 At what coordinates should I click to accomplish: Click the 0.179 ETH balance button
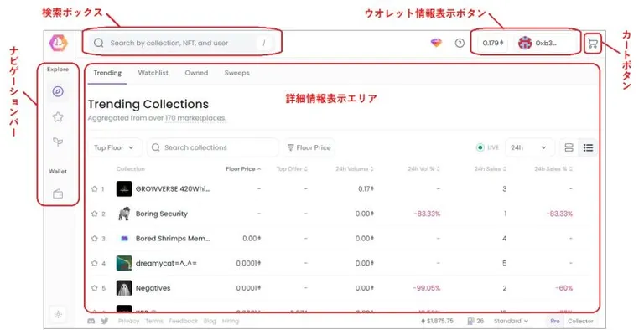(493, 43)
